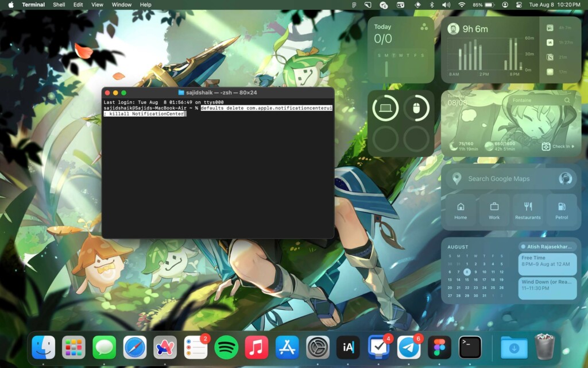Open iA Writer from the Dock
The image size is (588, 368).
[x=348, y=347]
